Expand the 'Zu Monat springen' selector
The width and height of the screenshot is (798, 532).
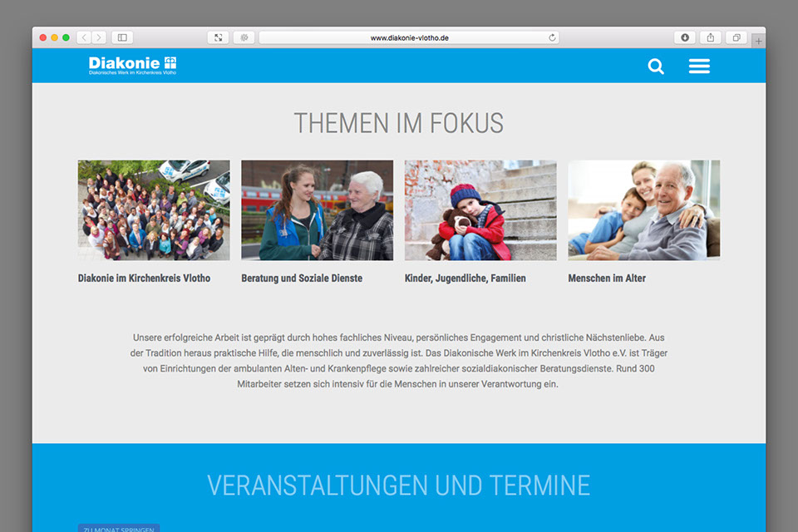tap(119, 528)
